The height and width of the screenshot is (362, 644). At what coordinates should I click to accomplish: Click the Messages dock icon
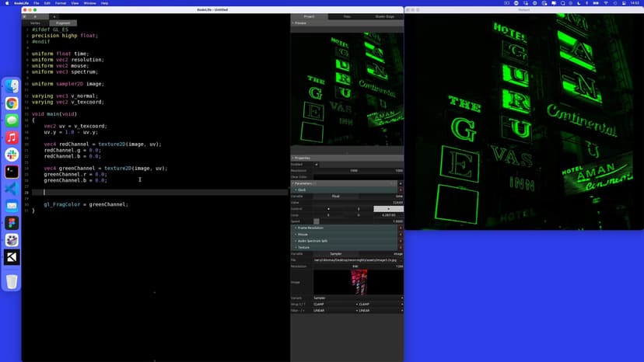point(12,120)
